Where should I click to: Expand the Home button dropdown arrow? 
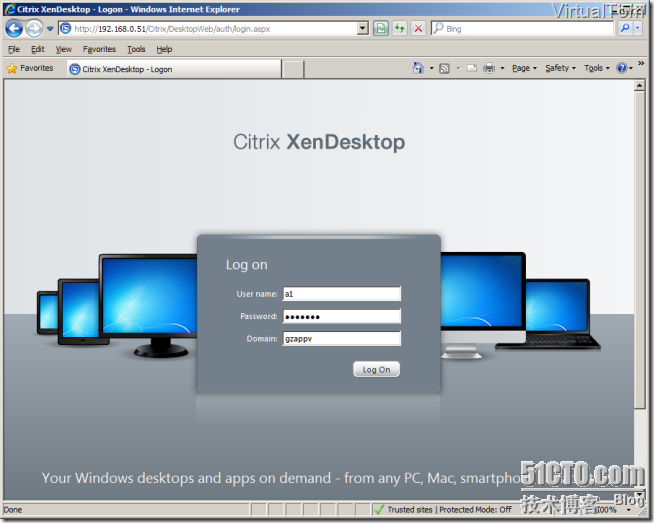pos(431,68)
